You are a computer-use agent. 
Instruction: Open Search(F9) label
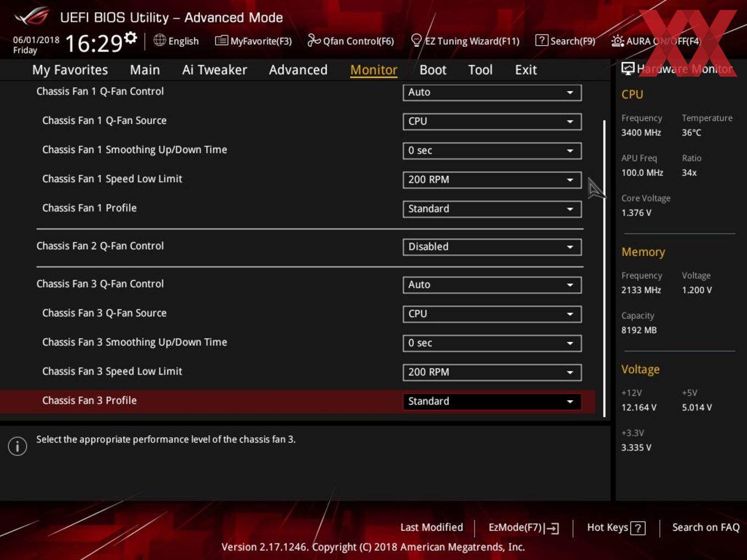(x=573, y=41)
